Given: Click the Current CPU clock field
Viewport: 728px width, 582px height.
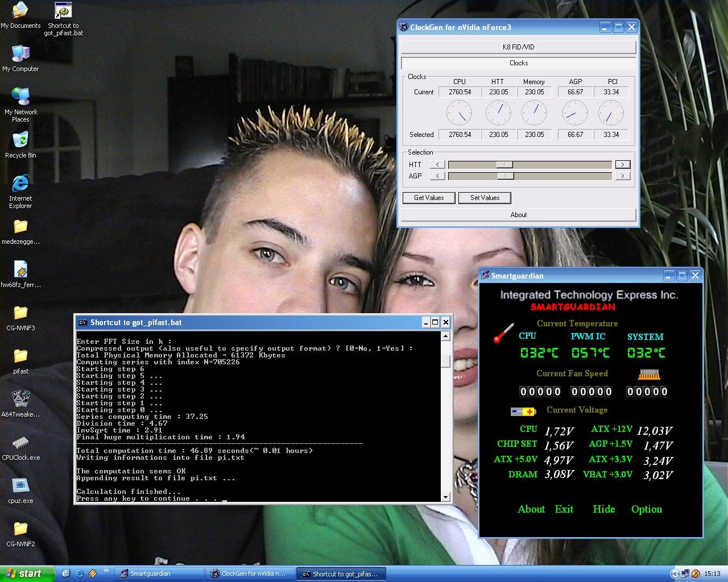Looking at the screenshot, I should click(460, 92).
